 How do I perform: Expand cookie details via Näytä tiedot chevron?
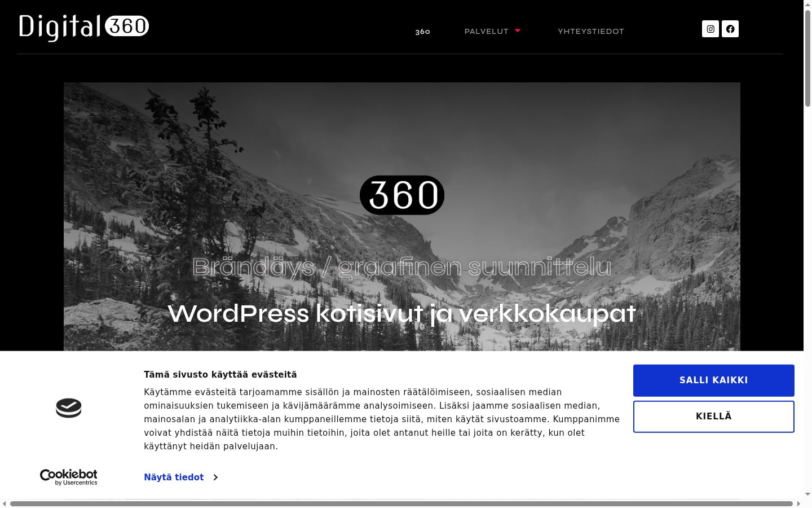pos(215,478)
